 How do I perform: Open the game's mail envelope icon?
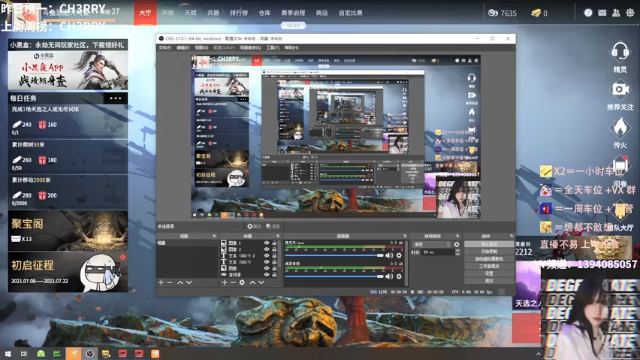(602, 13)
